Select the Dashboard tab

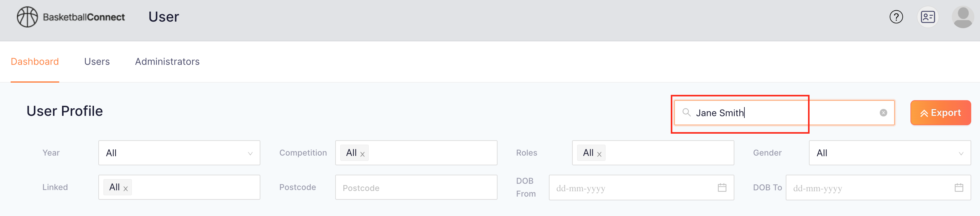coord(34,62)
